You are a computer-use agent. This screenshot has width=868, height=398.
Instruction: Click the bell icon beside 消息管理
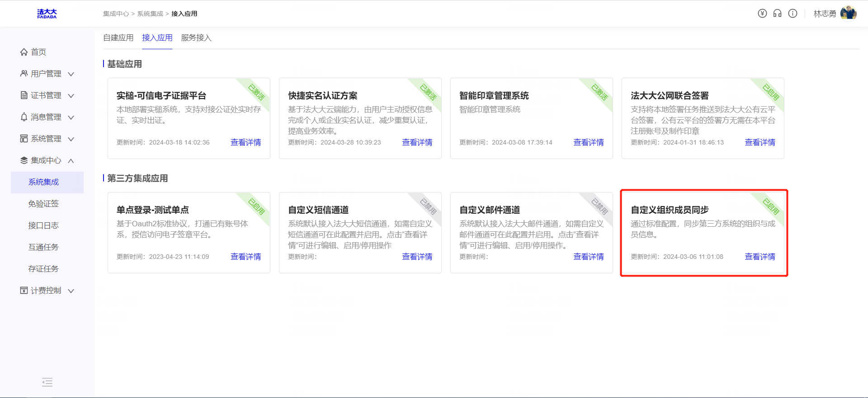24,117
